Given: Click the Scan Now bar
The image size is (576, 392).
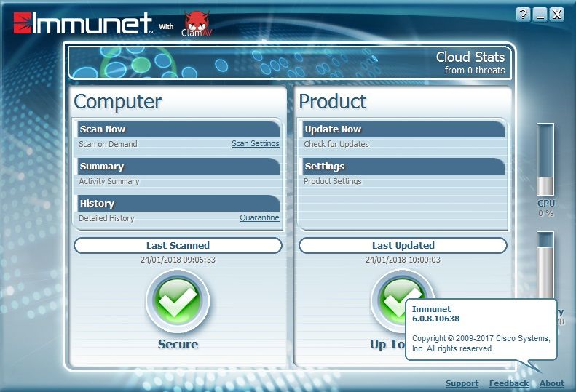Looking at the screenshot, I should coord(178,129).
